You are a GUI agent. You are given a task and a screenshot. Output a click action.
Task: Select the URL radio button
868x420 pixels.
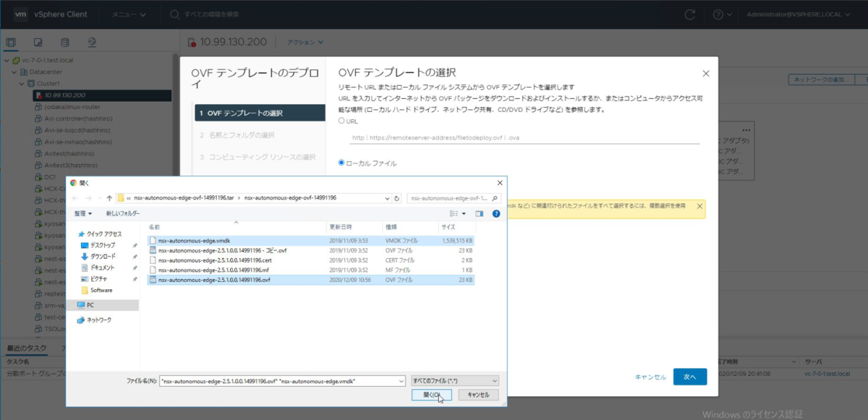[341, 121]
